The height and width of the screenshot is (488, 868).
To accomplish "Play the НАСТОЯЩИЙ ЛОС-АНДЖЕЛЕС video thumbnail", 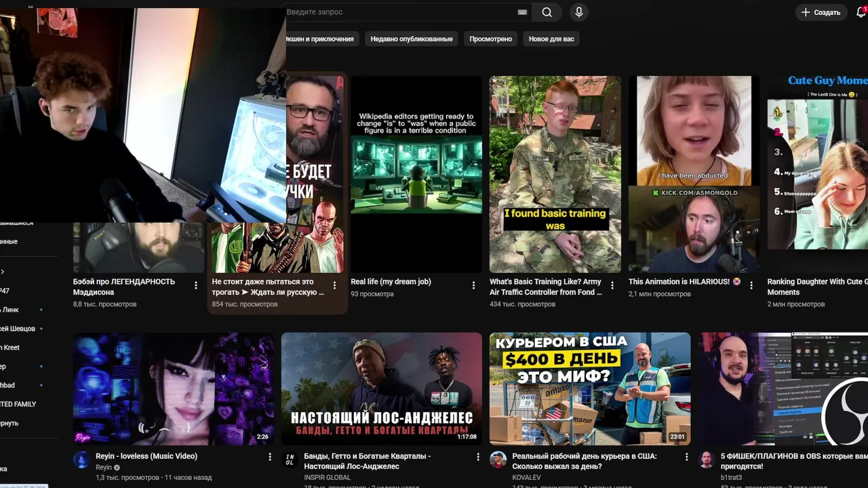I will click(x=382, y=388).
